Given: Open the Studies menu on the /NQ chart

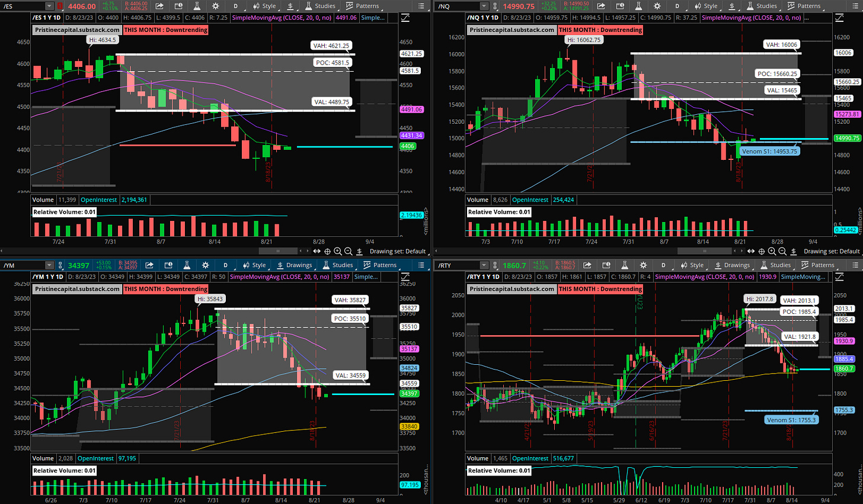Looking at the screenshot, I should [x=762, y=6].
